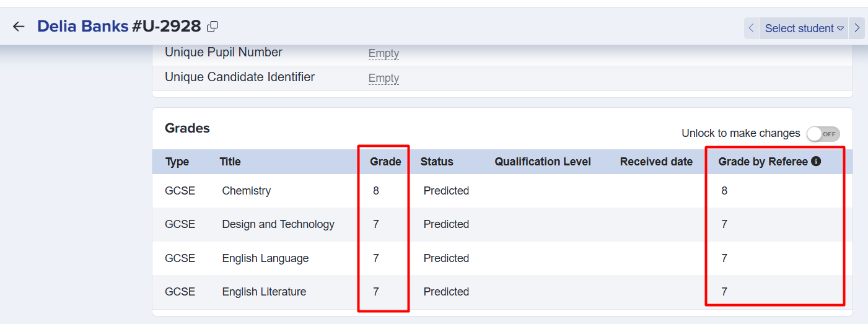The width and height of the screenshot is (868, 324).
Task: Select the Design and Technology row
Action: click(x=278, y=224)
